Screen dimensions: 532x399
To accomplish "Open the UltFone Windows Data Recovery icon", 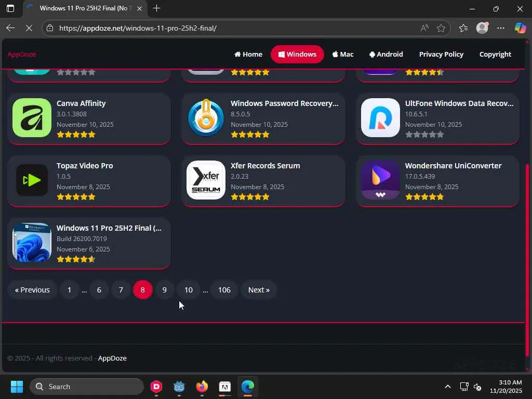I will 380,118.
